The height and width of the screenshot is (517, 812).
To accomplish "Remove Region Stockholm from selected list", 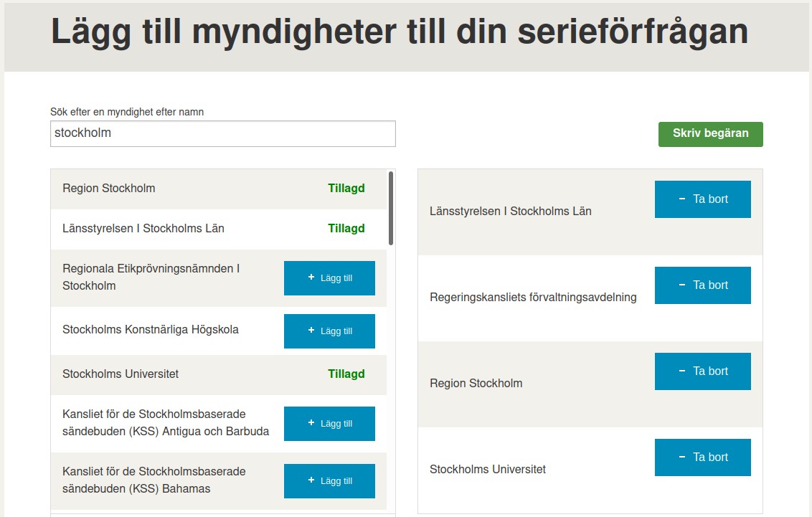I will pos(703,371).
